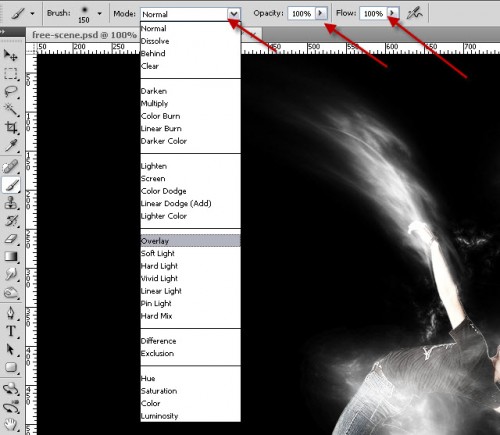Viewport: 500px width, 435px height.
Task: Open the Opacity slider arrow
Action: (x=321, y=13)
